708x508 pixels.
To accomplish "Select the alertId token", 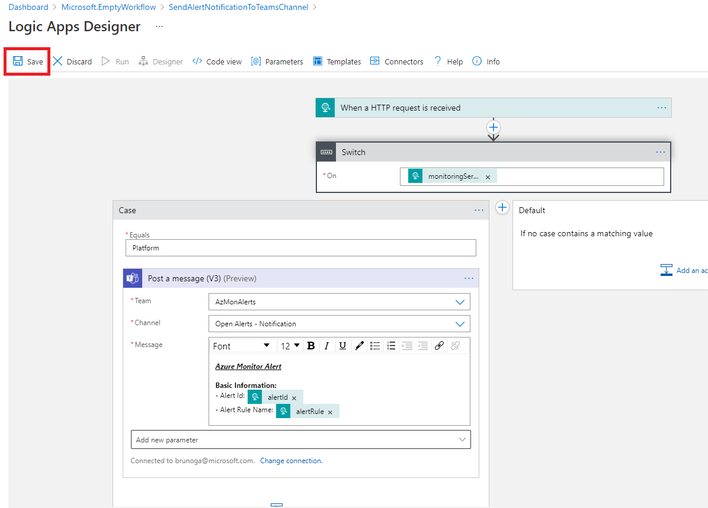I will [x=275, y=397].
